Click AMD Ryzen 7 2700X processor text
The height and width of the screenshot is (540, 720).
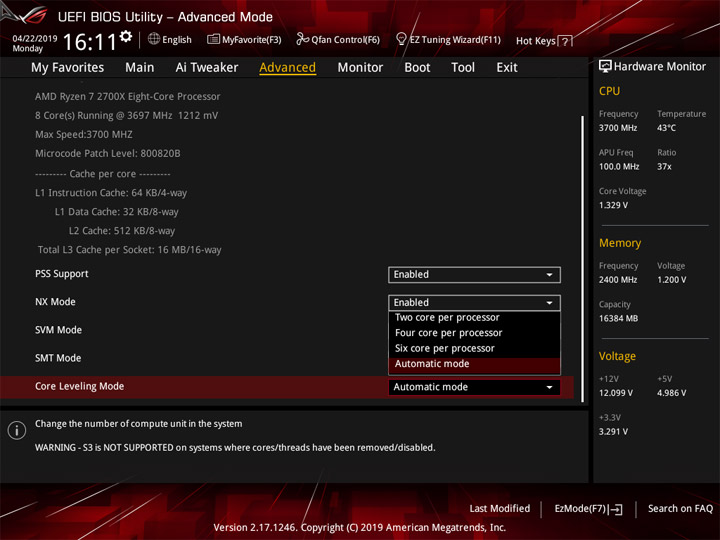click(x=128, y=96)
